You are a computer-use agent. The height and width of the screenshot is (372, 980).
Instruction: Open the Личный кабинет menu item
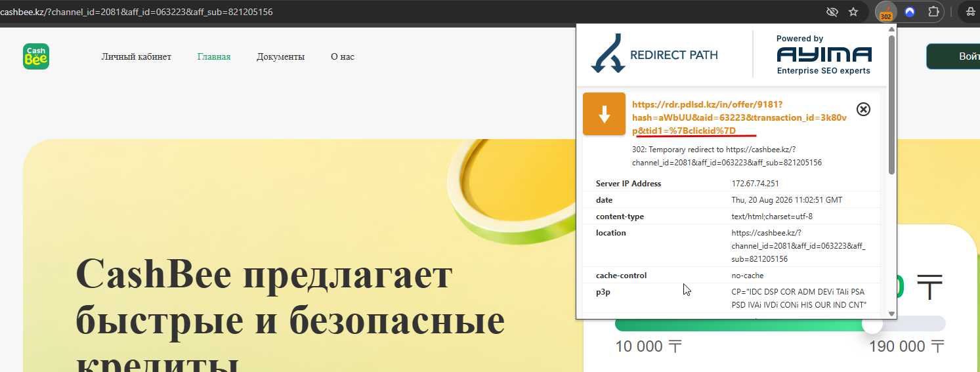[x=136, y=57]
